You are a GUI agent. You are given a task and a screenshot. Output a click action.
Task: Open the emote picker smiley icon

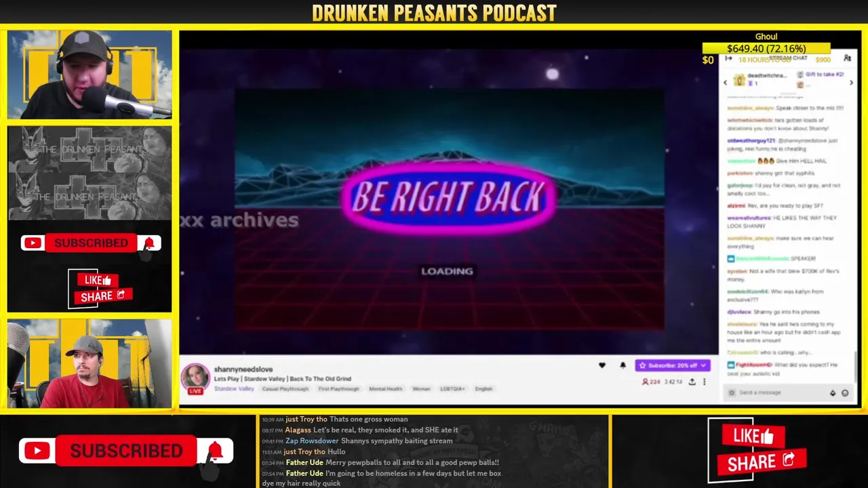click(x=845, y=393)
